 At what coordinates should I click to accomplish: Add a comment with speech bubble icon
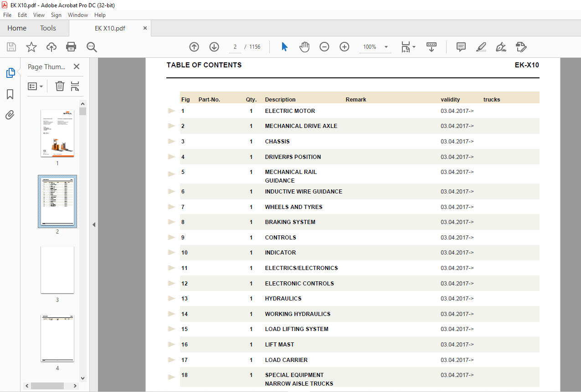pos(461,47)
